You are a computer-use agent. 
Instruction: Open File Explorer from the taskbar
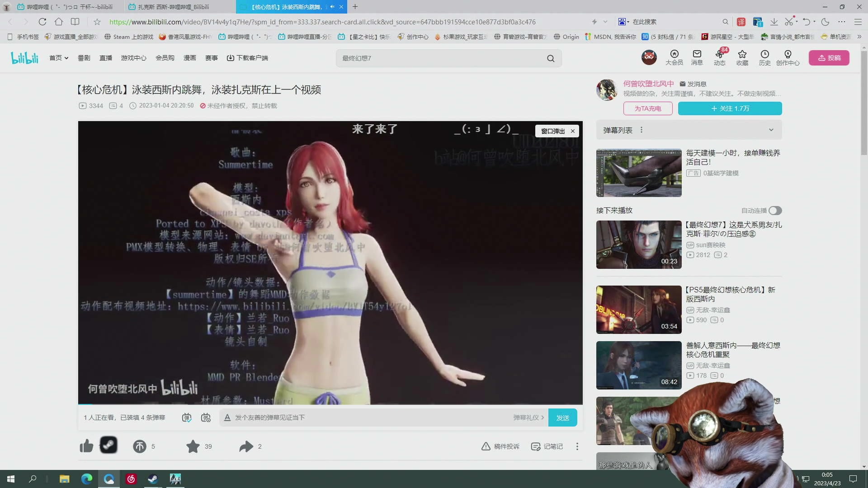click(64, 479)
